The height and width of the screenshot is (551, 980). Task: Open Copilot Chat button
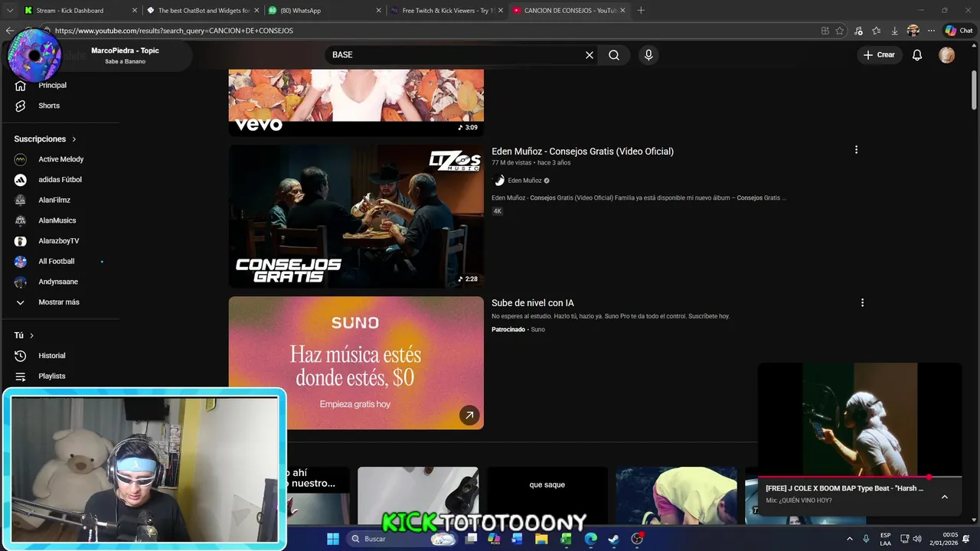(x=959, y=31)
